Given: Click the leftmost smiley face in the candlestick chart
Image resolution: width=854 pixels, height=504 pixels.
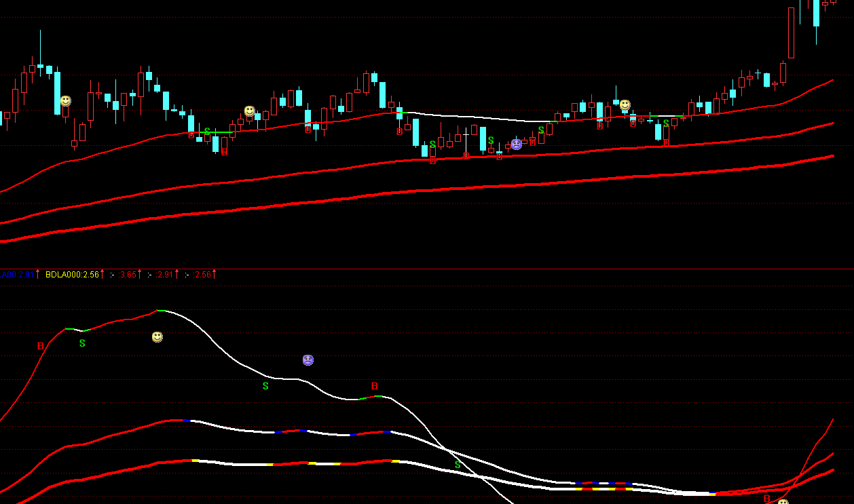Looking at the screenshot, I should pyautogui.click(x=65, y=100).
